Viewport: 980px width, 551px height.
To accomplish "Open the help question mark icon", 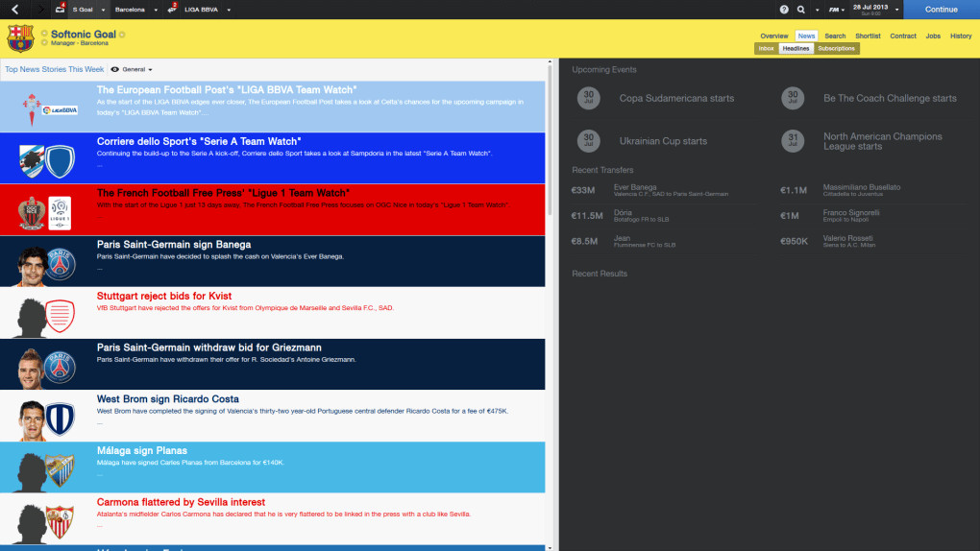I will point(784,10).
